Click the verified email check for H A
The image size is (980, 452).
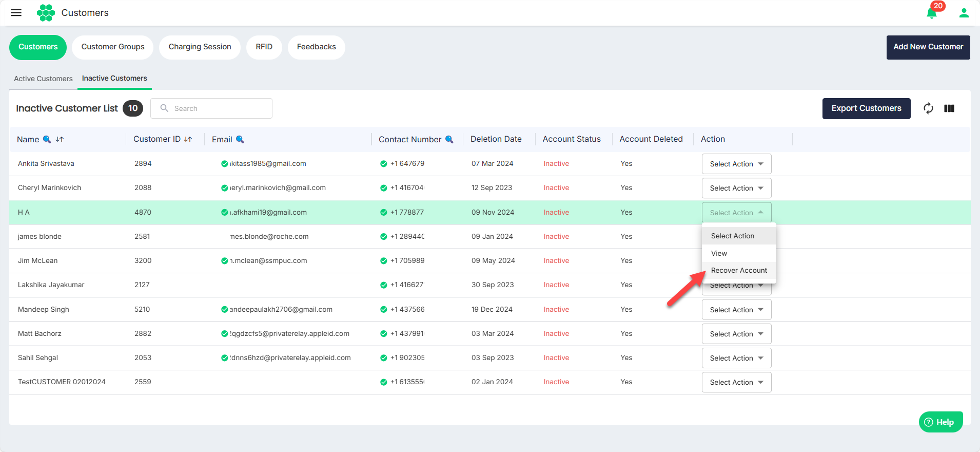coord(224,212)
